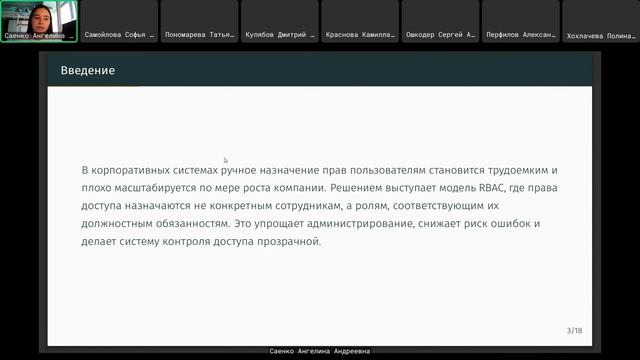Viewport: 640px width, 360px height.
Task: Click line starting 'доступа назначаются не конкретным'
Action: [290, 206]
